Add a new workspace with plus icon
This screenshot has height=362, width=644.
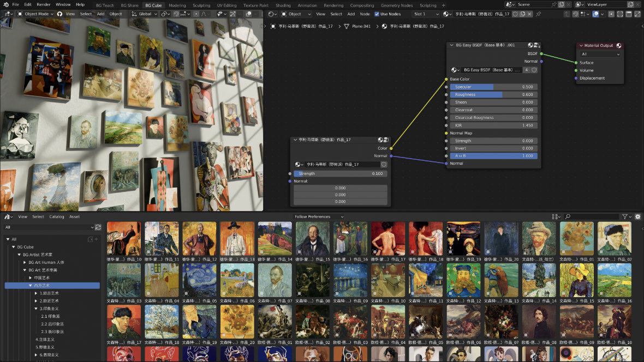pos(444,5)
